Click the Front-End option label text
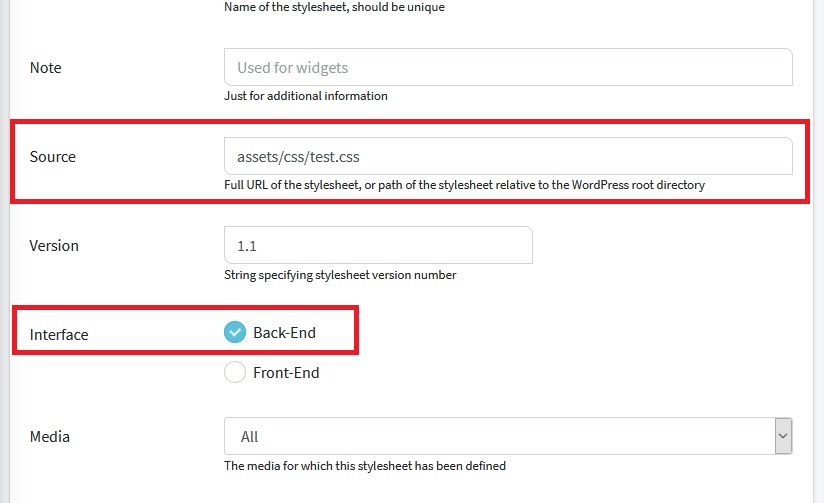 pos(286,373)
